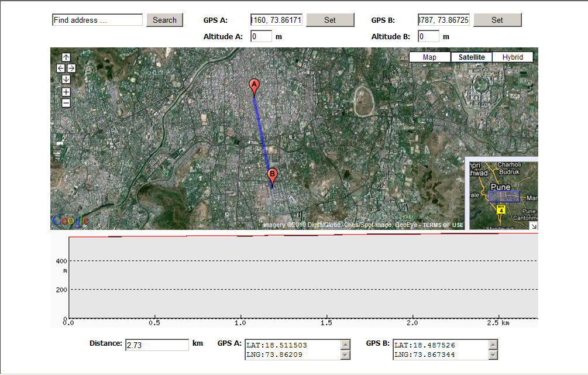588x375 pixels.
Task: Click the Pune label in overview map
Action: [x=501, y=187]
